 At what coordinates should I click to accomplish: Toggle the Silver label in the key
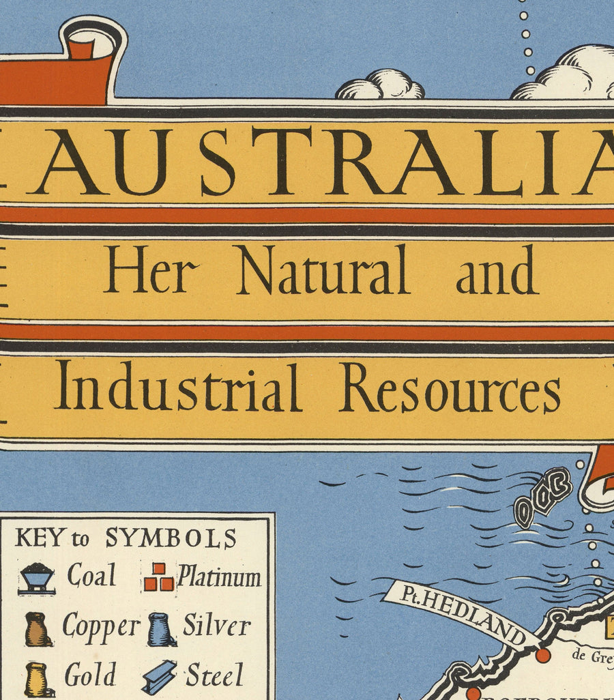(216, 623)
